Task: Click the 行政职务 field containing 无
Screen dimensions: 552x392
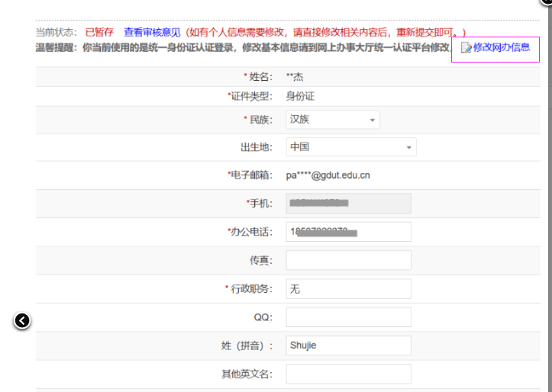Action: click(348, 289)
